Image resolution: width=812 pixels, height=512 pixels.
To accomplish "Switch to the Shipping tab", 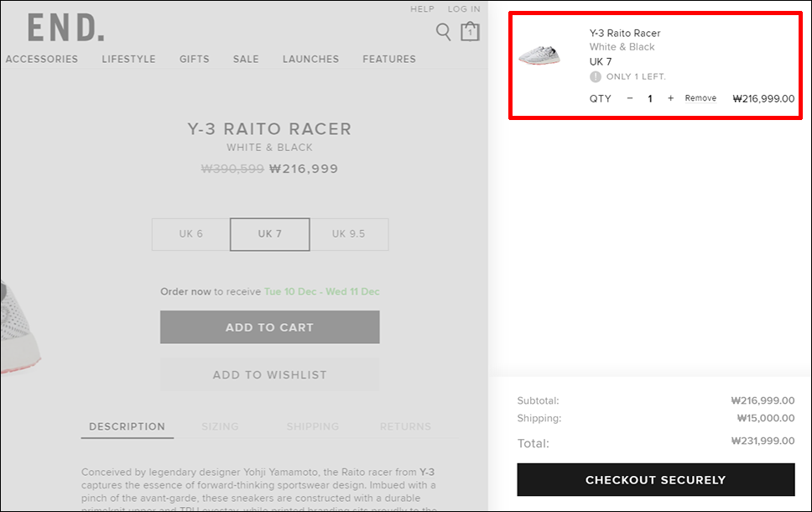I will 312,426.
